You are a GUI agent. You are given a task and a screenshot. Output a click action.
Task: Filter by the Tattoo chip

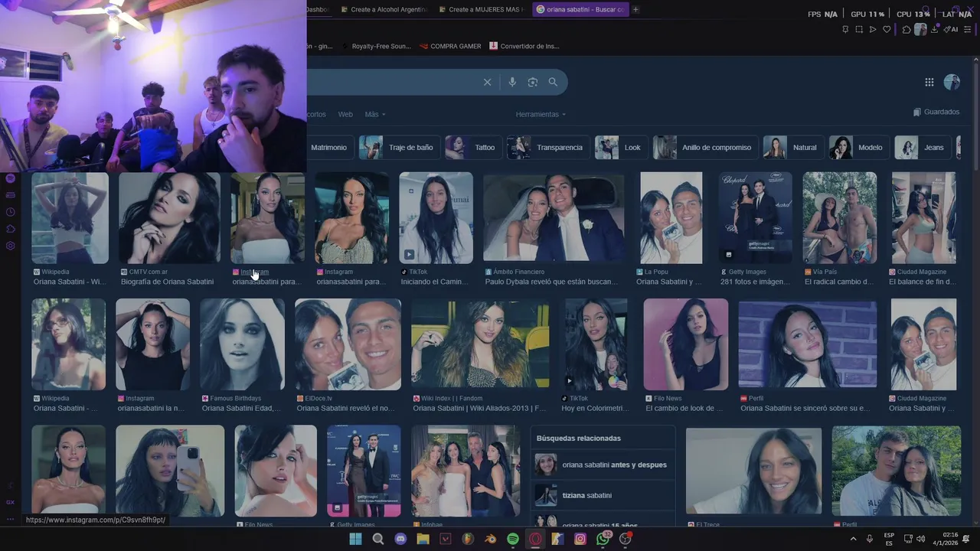pos(473,147)
